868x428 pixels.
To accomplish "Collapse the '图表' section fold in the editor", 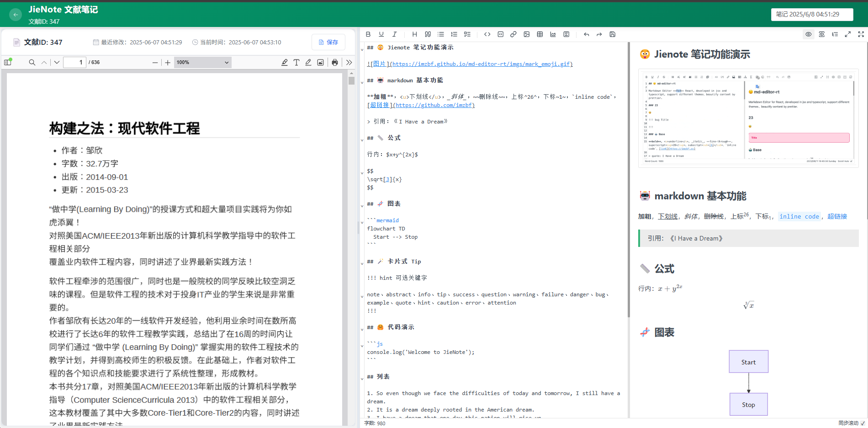I will coord(362,206).
